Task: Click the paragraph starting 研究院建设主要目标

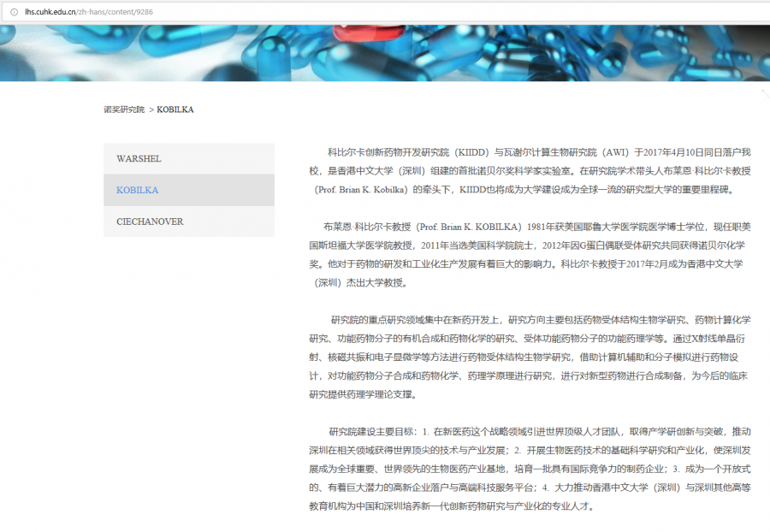Action: pos(530,469)
